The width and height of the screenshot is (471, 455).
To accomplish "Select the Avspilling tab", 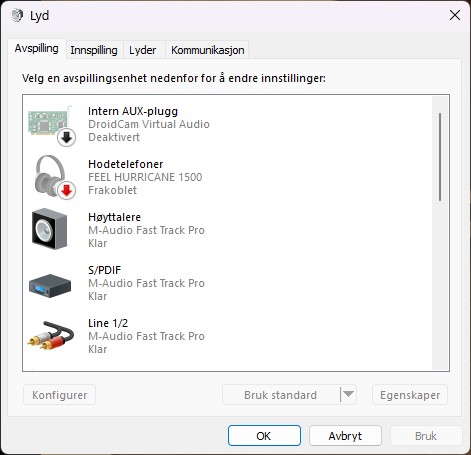I will click(37, 49).
